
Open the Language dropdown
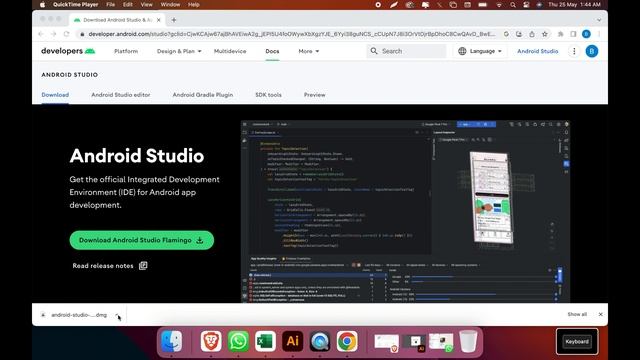click(x=480, y=51)
